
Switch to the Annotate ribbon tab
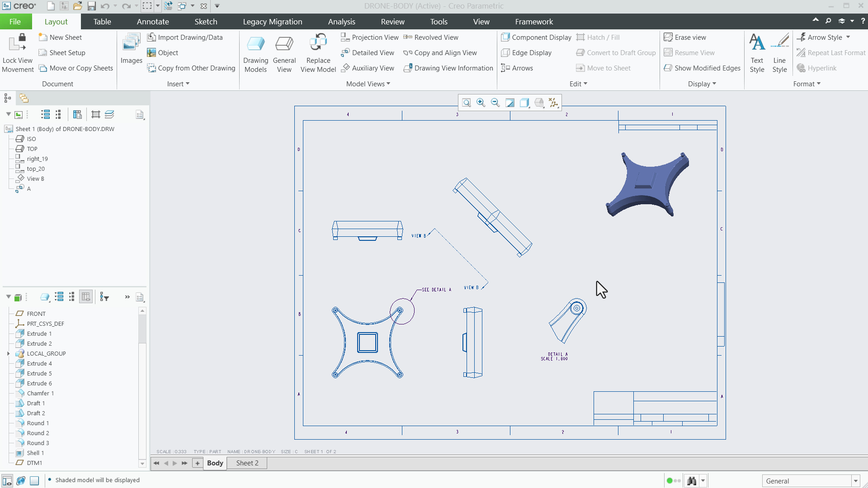[x=153, y=21]
